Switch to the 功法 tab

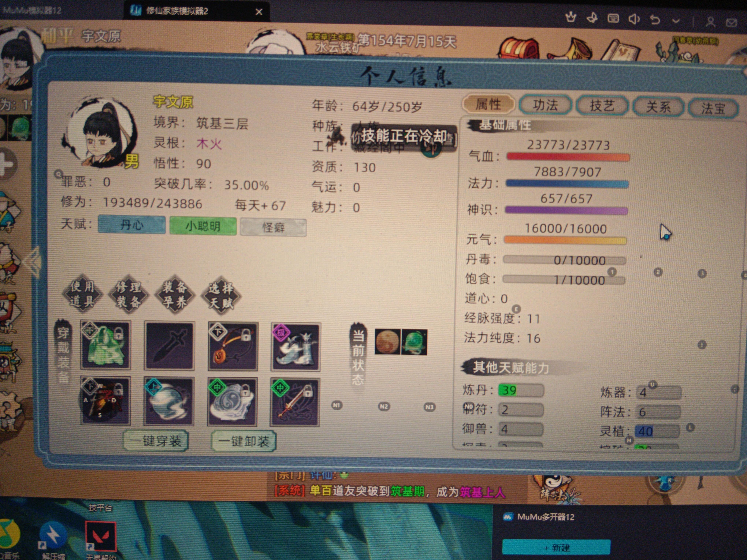coord(545,105)
